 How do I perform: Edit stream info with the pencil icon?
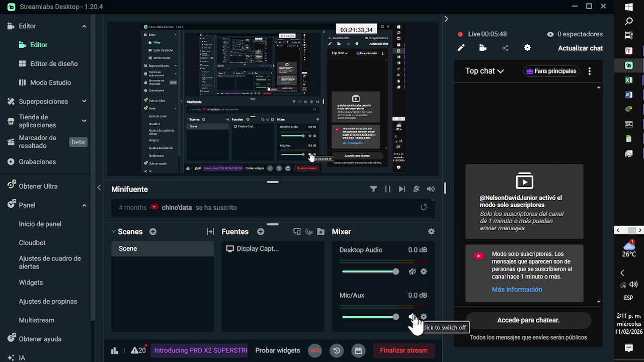(x=461, y=48)
